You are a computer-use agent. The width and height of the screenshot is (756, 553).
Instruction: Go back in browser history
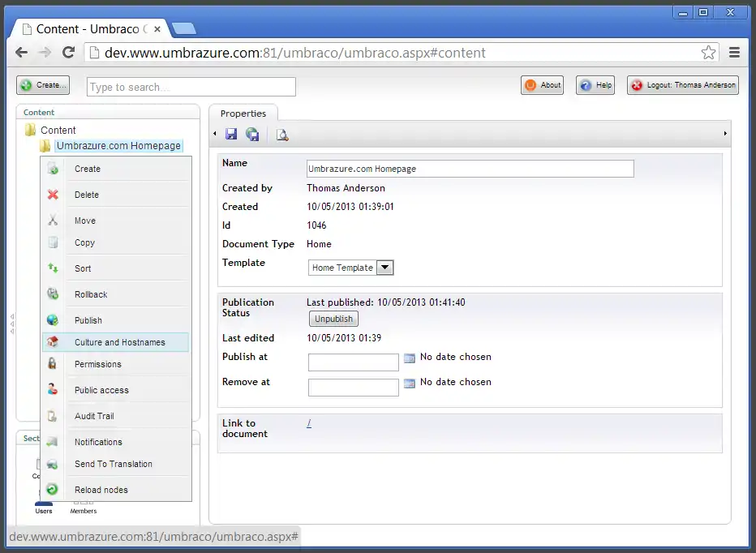[x=22, y=52]
